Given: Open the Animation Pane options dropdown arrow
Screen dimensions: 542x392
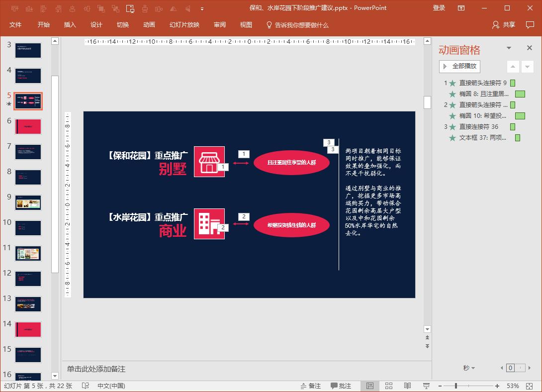Looking at the screenshot, I should (x=508, y=48).
